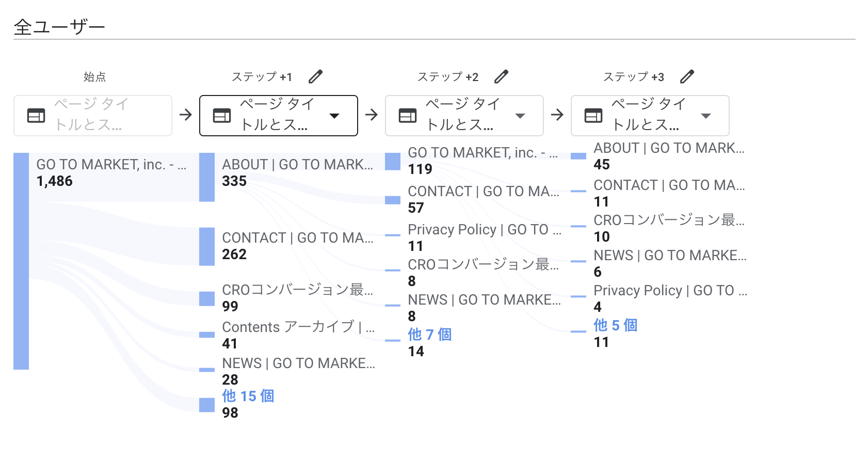
Task: Open the ステップ +3 dimension dropdown arrow
Action: point(706,116)
